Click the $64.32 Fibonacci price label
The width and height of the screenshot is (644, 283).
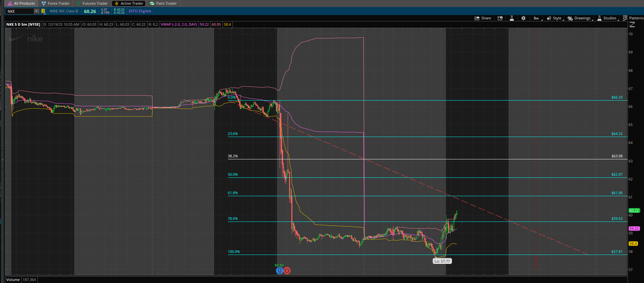pos(617,134)
